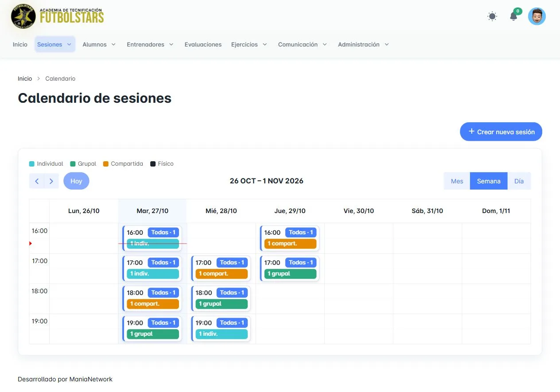
Task: Go to the next week arrow
Action: tap(51, 181)
